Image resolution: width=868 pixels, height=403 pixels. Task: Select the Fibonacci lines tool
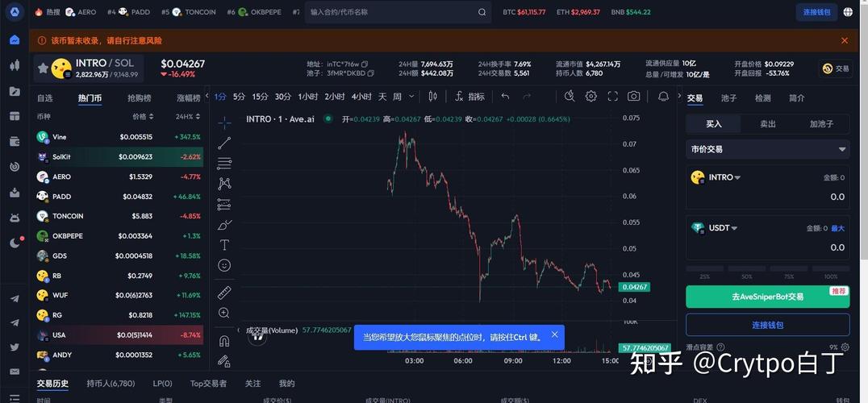[x=224, y=164]
